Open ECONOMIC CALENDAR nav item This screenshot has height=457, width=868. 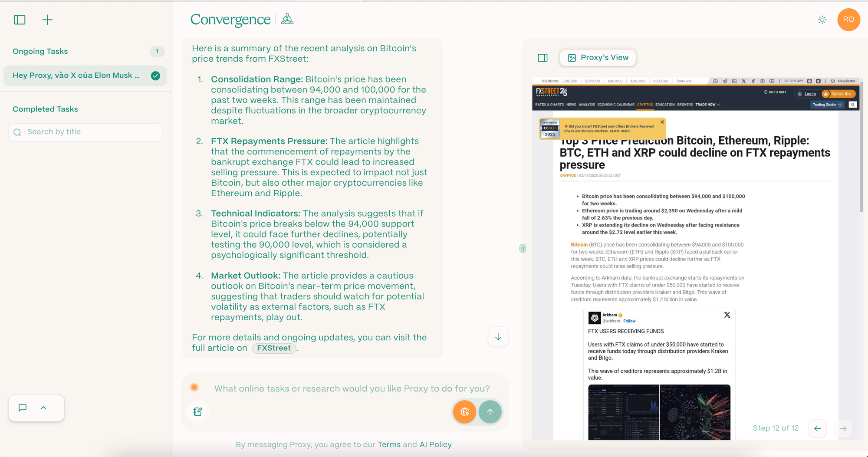[616, 105]
